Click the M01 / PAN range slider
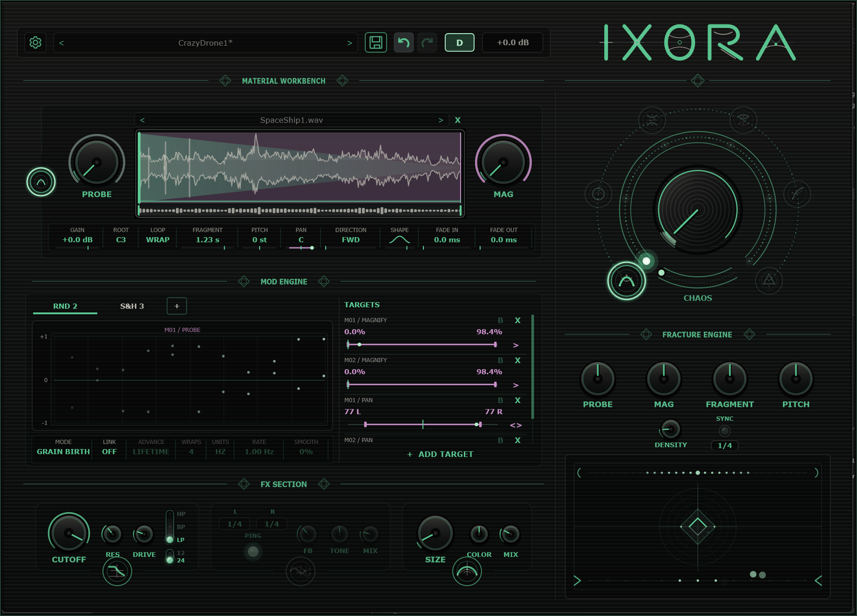The width and height of the screenshot is (857, 616). point(422,425)
